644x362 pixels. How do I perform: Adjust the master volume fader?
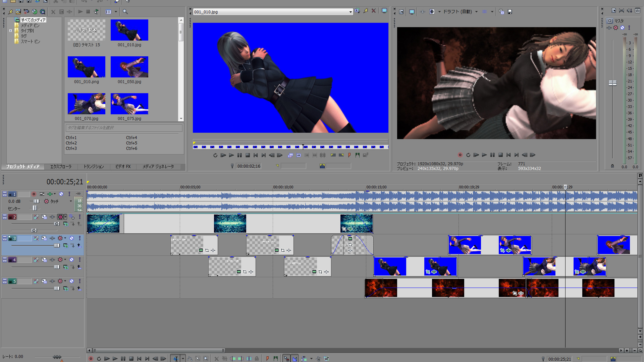click(x=612, y=83)
